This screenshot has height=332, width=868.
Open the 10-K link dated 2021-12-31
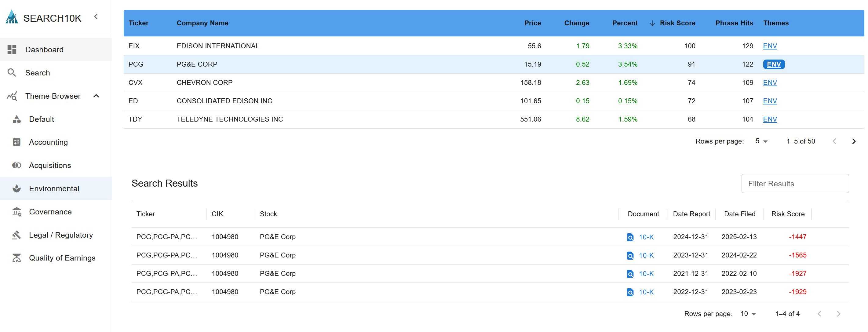coord(646,273)
